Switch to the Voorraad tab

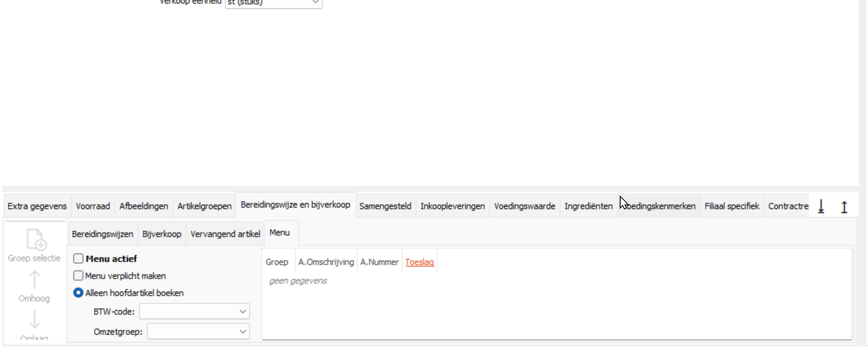(93, 206)
